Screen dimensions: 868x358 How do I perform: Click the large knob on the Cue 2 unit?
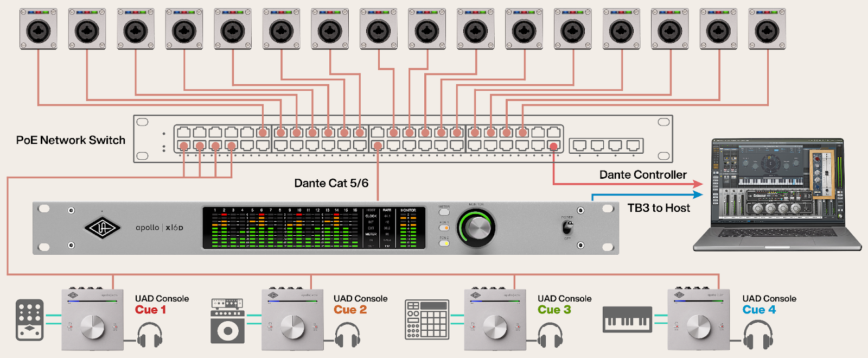293,327
